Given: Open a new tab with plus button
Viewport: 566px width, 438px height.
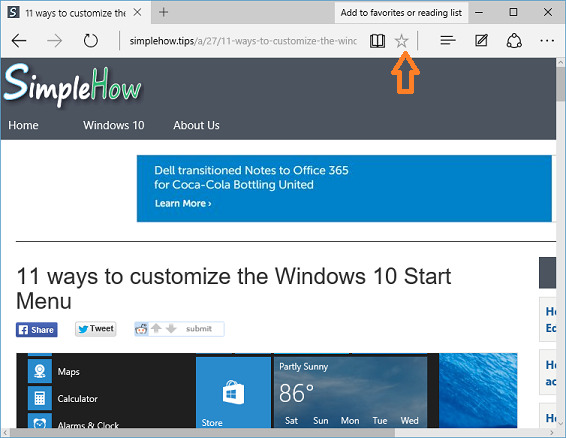Looking at the screenshot, I should tap(164, 12).
